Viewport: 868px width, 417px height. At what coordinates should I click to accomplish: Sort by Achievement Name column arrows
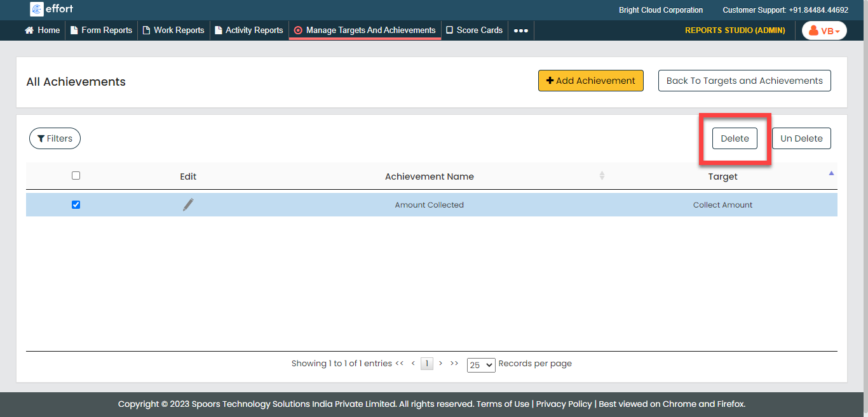pyautogui.click(x=602, y=176)
